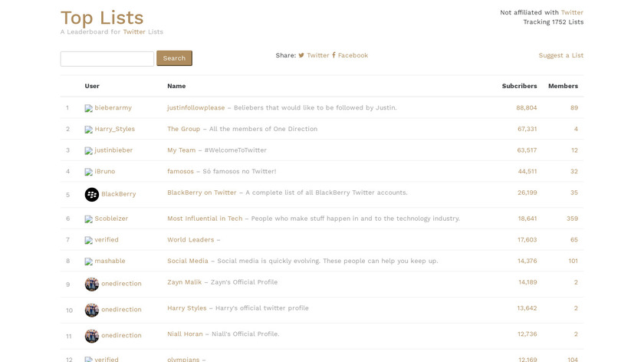The image size is (644, 362).
Task: Click the Twitter bird share icon
Action: (301, 55)
